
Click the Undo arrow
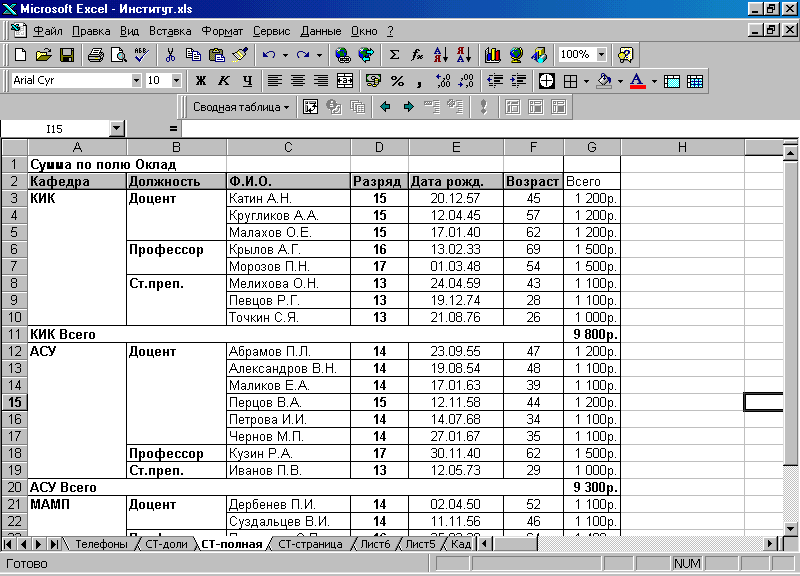click(269, 55)
